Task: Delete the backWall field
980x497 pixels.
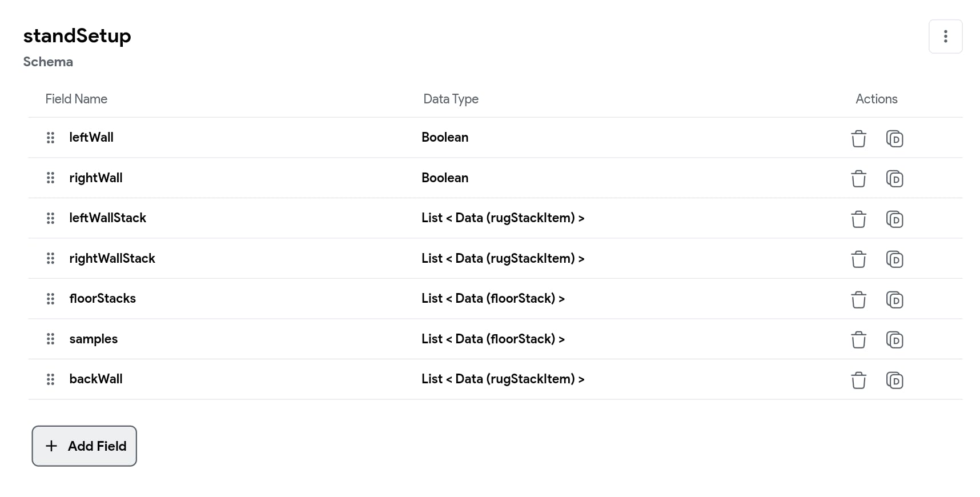Action: (858, 380)
